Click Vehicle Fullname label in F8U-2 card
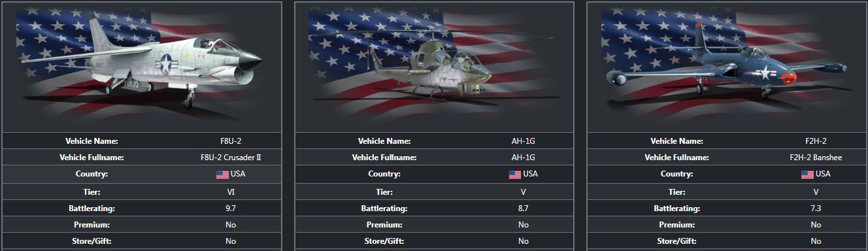The image size is (868, 251). coord(92,158)
